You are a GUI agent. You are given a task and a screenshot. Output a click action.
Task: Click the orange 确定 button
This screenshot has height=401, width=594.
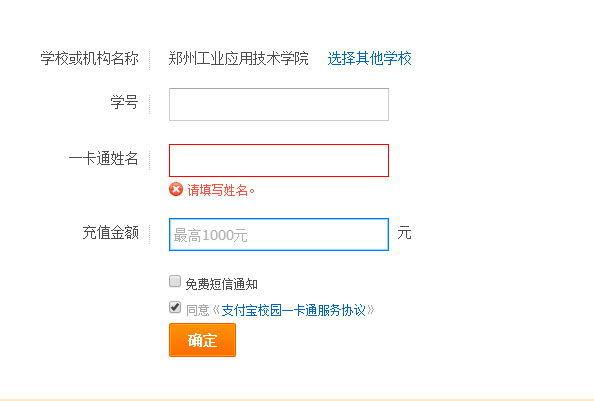pyautogui.click(x=202, y=340)
